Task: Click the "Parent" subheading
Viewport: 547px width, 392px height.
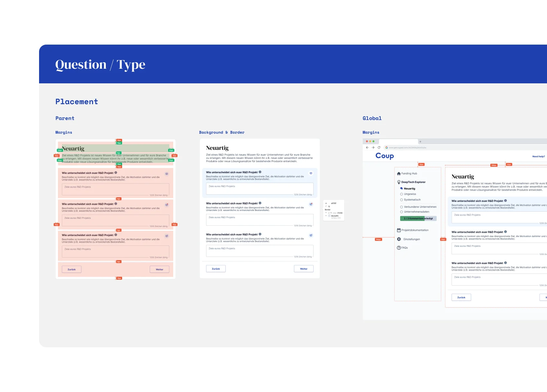Action: 65,118
